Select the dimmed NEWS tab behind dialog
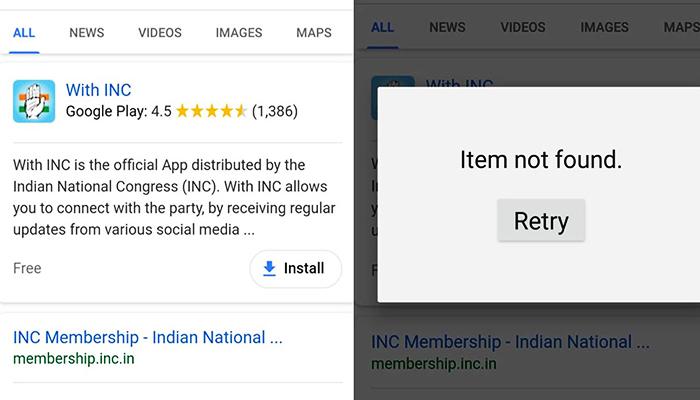700x400 pixels. point(447,27)
